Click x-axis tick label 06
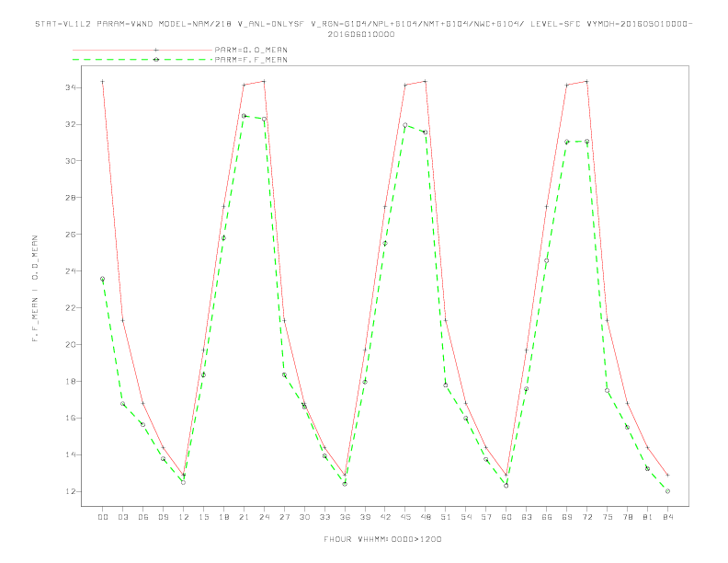Screen dimensions: 728x563 click(143, 517)
